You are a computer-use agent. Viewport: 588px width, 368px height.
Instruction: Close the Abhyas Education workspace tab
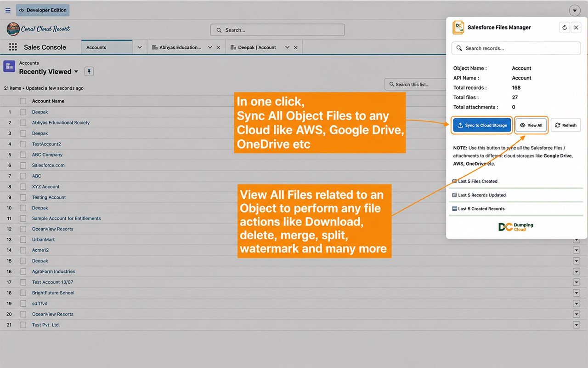click(x=218, y=47)
